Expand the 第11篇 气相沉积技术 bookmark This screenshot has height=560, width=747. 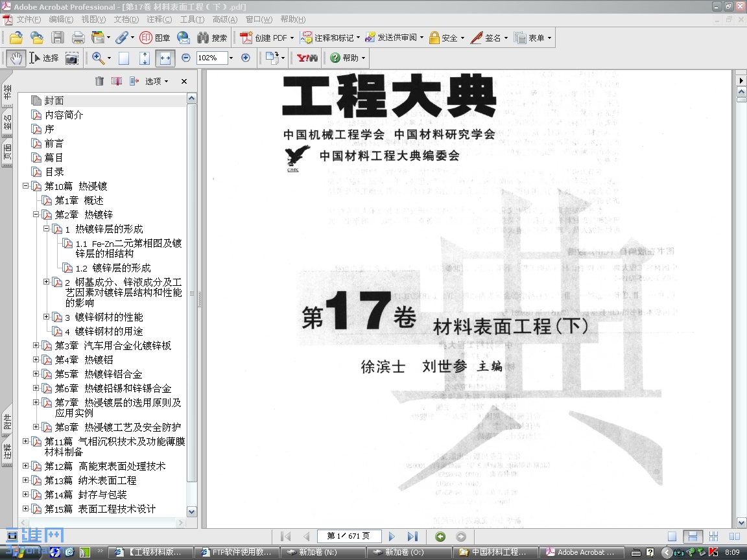[26, 441]
